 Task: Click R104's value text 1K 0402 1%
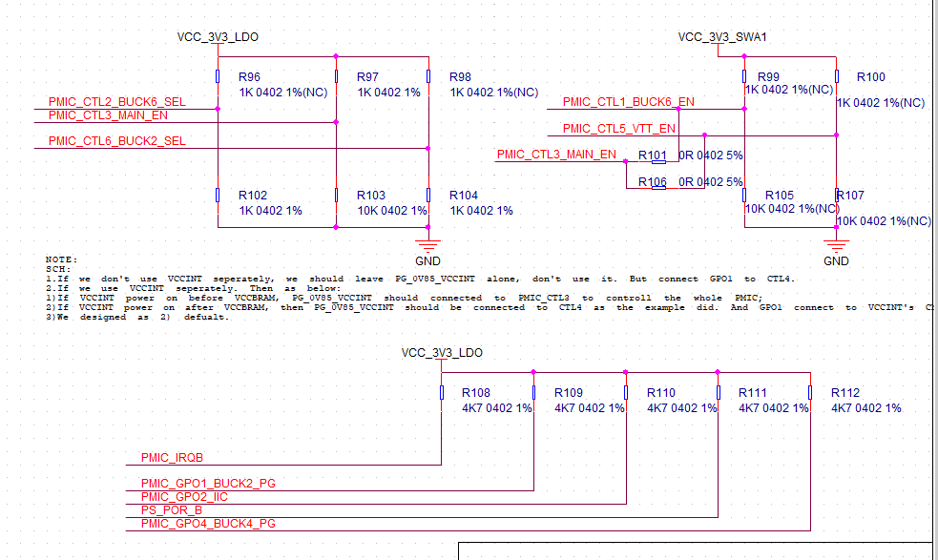tap(481, 211)
